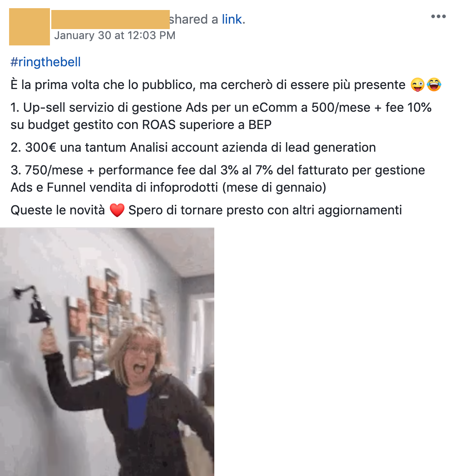Click the winking tongue-out emoji
Image resolution: width=454 pixels, height=476 pixels.
pos(418,84)
